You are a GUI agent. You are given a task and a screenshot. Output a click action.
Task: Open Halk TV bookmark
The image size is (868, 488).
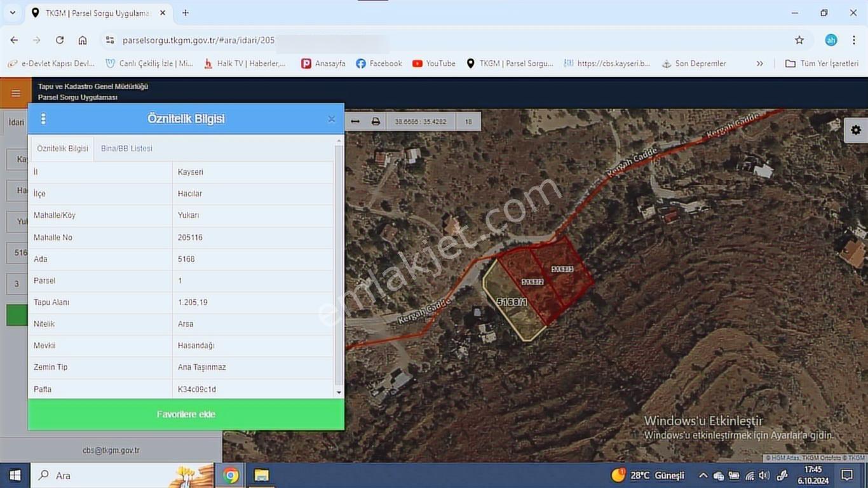coord(245,64)
